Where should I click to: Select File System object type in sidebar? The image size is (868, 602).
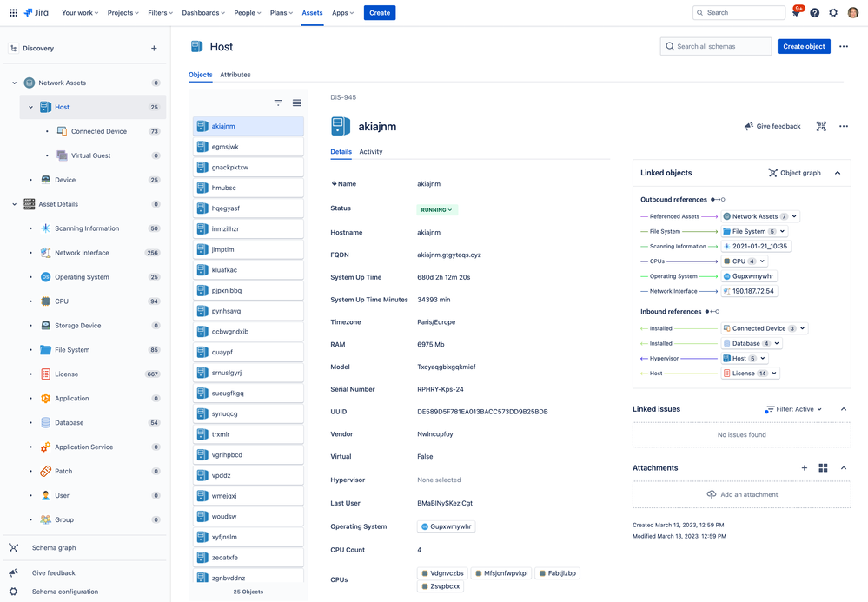coord(72,350)
